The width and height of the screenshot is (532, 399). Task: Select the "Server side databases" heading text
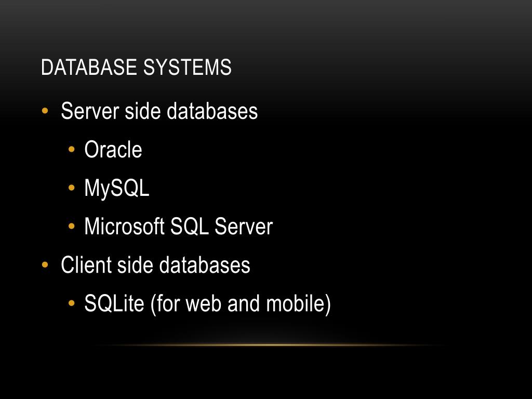159,111
